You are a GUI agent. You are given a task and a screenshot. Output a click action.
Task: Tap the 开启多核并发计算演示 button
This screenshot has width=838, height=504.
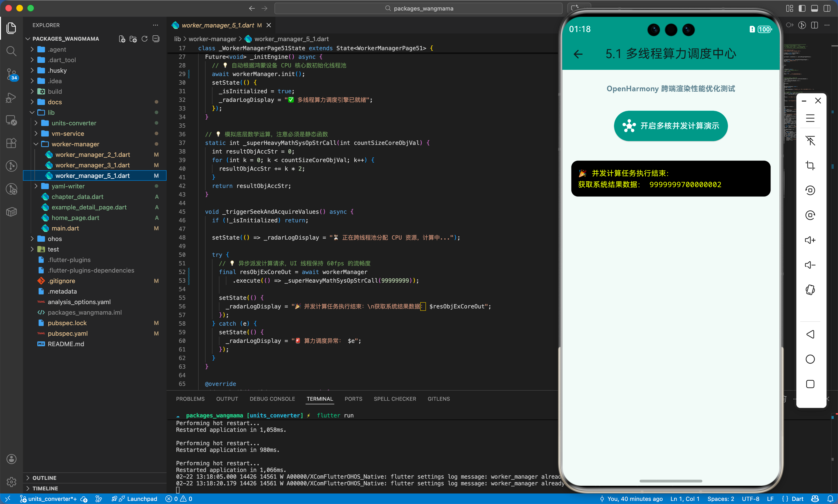pos(670,126)
